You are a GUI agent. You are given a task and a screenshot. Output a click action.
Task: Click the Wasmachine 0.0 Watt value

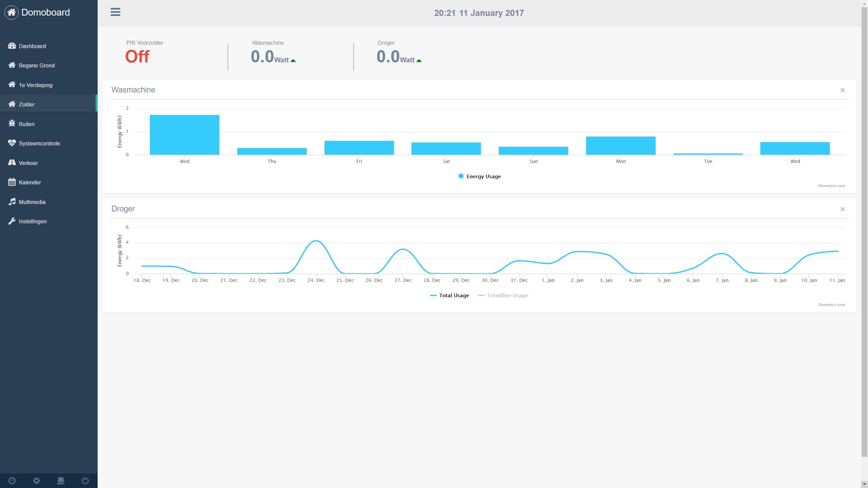270,57
